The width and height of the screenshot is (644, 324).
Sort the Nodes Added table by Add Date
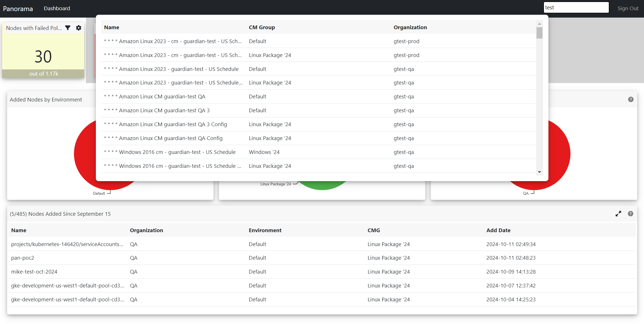click(x=498, y=230)
